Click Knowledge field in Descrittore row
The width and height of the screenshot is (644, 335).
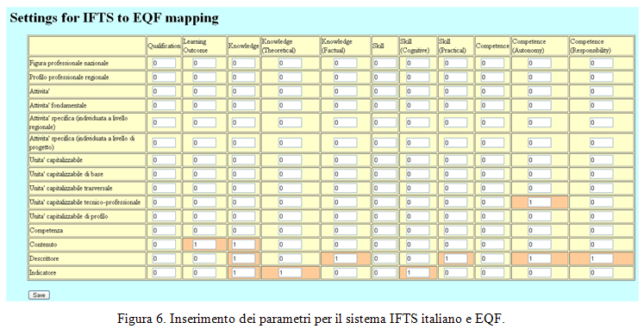[243, 258]
